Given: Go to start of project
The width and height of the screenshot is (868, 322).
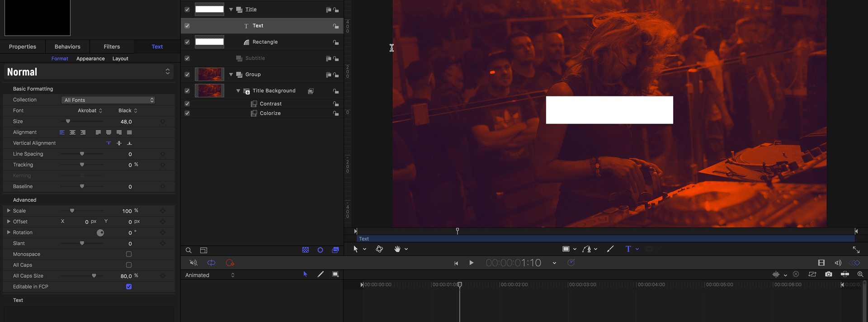Looking at the screenshot, I should 456,263.
